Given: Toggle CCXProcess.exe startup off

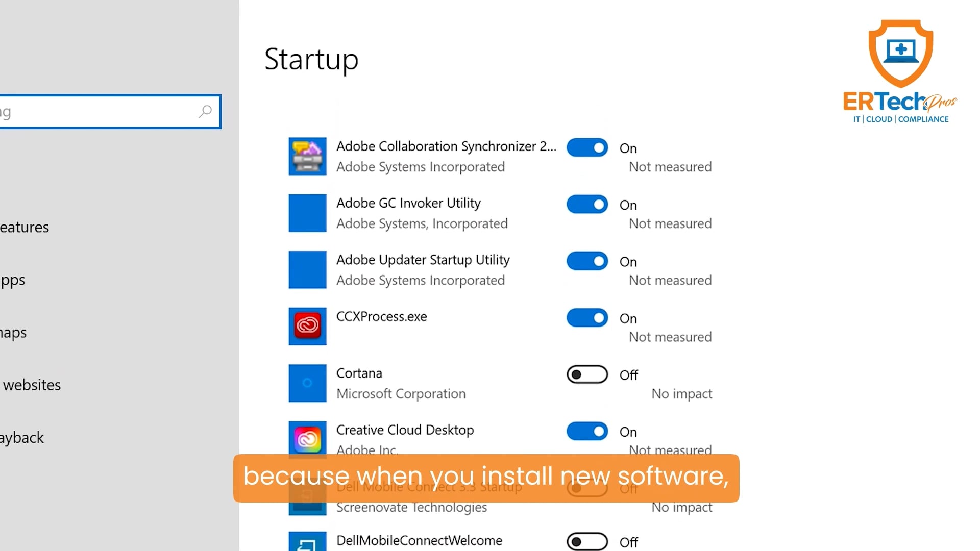Looking at the screenshot, I should (587, 318).
